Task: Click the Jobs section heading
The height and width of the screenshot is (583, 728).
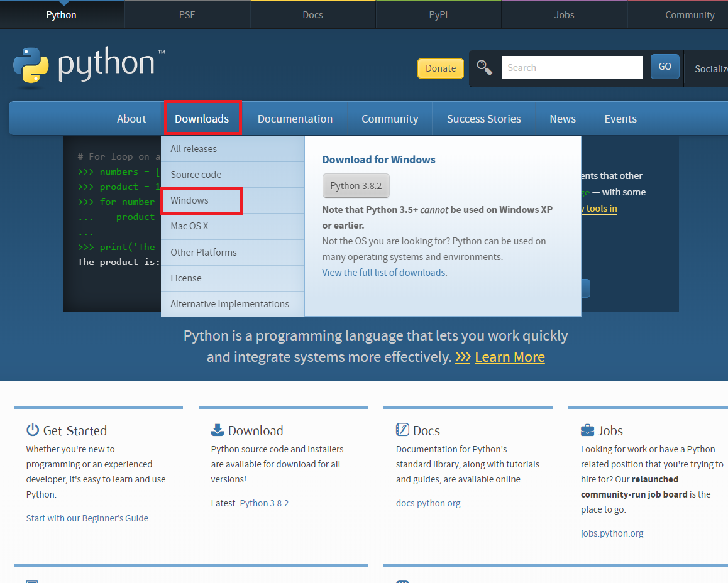Action: click(610, 431)
